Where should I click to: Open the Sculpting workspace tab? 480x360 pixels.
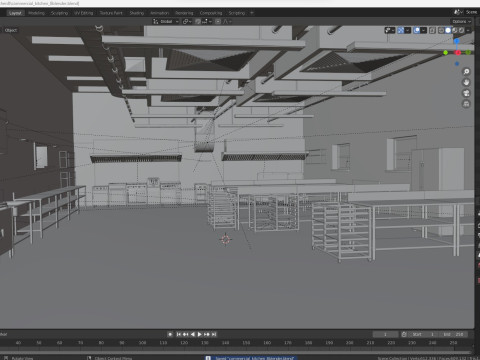pyautogui.click(x=59, y=13)
